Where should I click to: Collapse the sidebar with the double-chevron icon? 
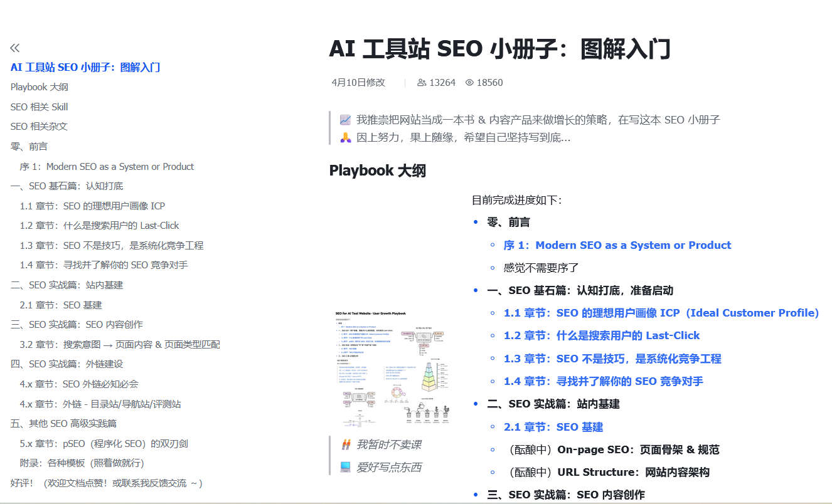click(15, 48)
